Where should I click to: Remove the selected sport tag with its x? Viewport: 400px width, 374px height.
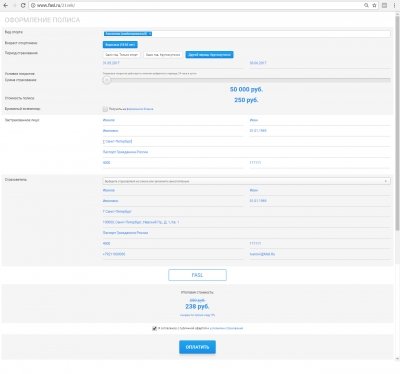[150, 34]
